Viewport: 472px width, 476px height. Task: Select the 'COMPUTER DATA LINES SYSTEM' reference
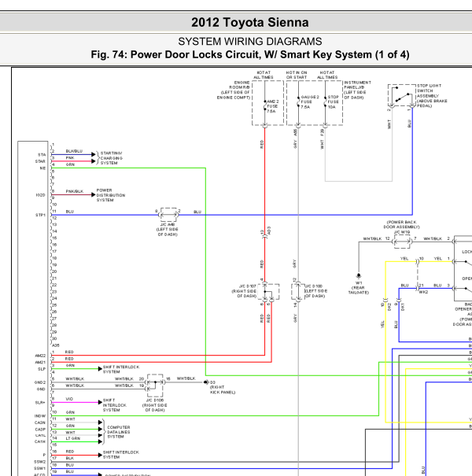coord(118,432)
